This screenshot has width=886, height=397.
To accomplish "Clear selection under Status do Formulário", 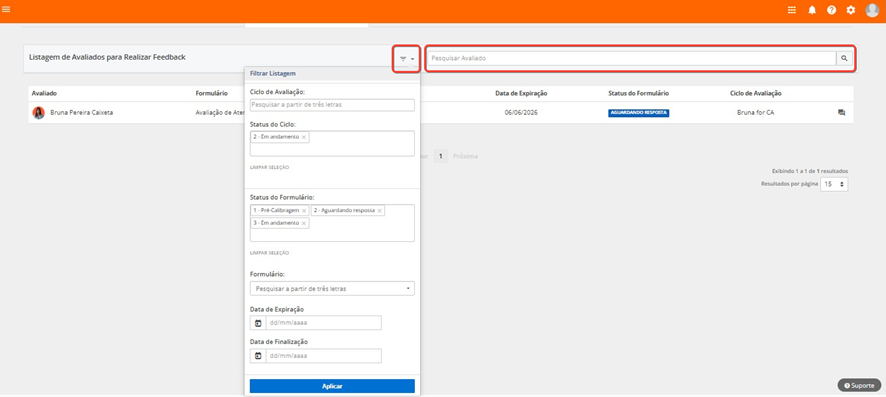I will click(x=270, y=253).
